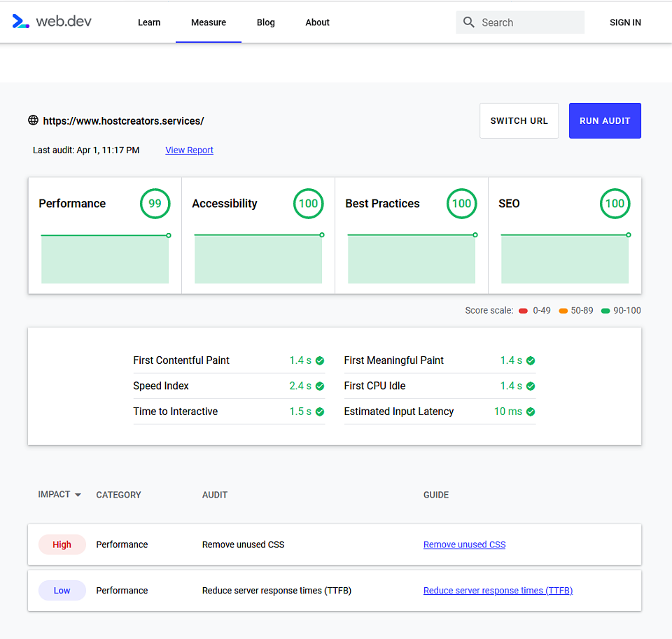Click green 90-100 score scale marker
The height and width of the screenshot is (639, 672).
coord(605,311)
